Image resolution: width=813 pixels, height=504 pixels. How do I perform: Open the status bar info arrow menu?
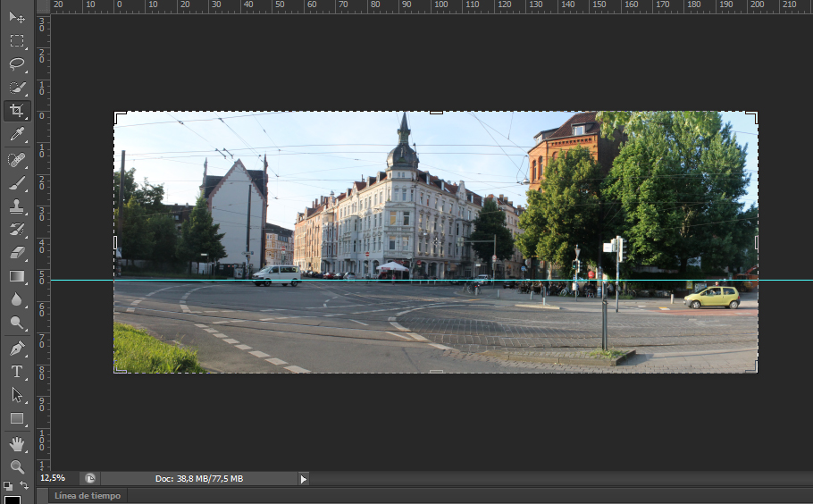[x=304, y=479]
